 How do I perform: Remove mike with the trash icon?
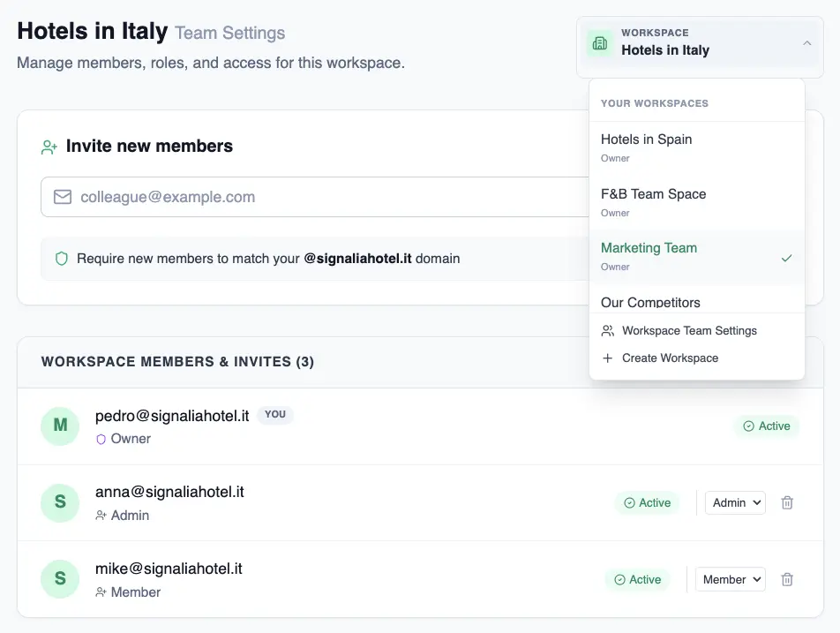tap(787, 579)
